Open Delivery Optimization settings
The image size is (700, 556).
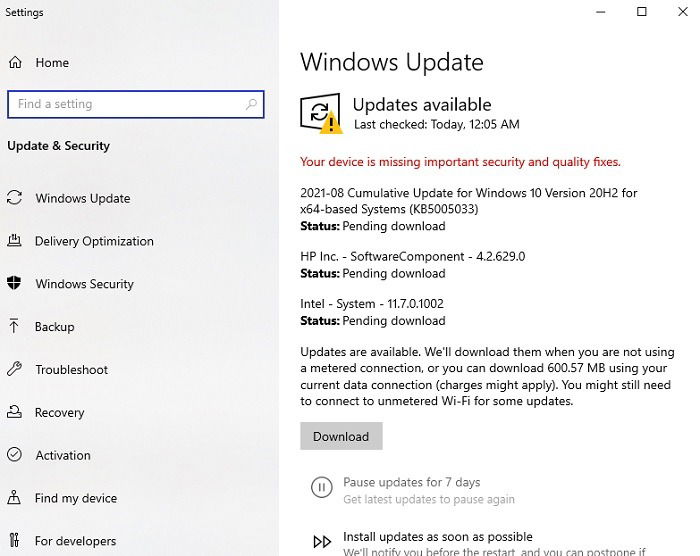tap(94, 241)
